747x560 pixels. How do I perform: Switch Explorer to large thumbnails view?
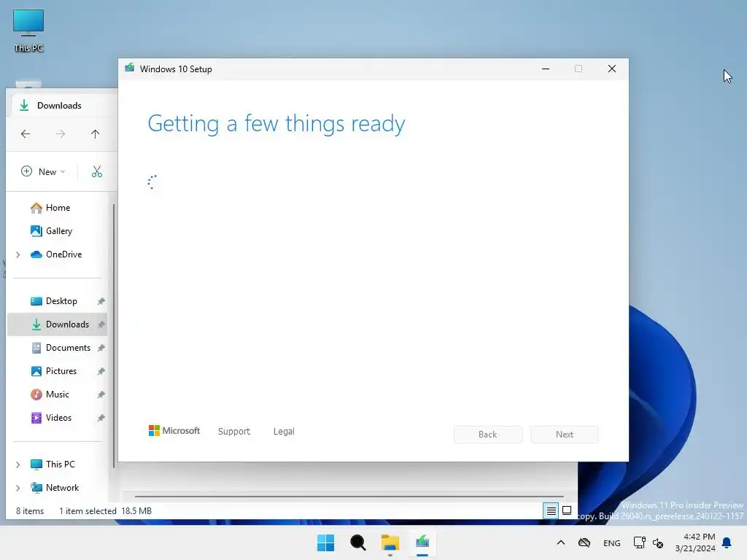(567, 511)
